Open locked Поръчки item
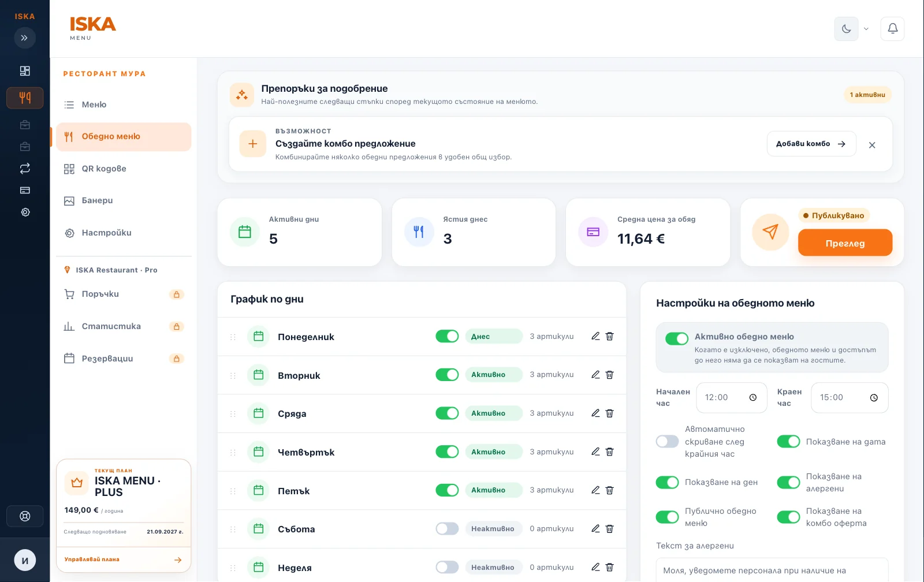The height and width of the screenshot is (582, 924). (x=124, y=294)
